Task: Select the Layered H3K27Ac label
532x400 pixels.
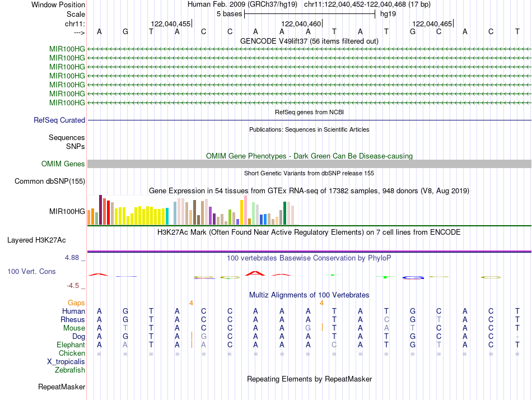Action: [36, 240]
